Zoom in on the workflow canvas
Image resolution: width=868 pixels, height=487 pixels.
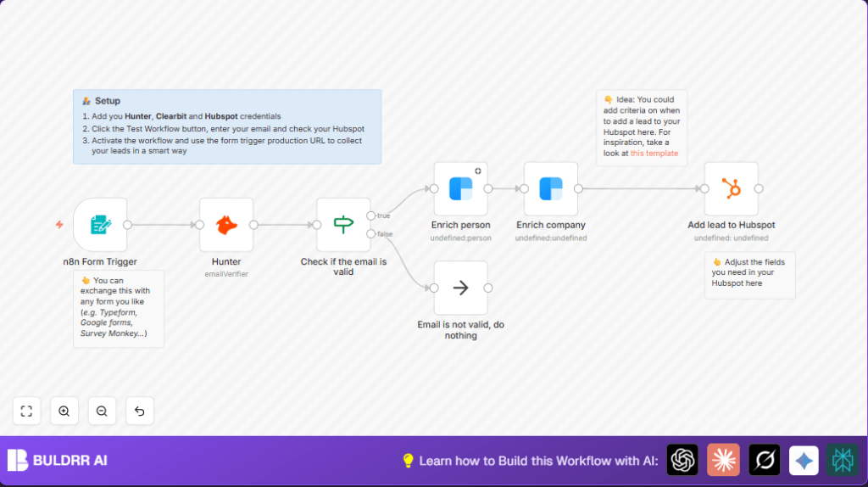coord(64,411)
